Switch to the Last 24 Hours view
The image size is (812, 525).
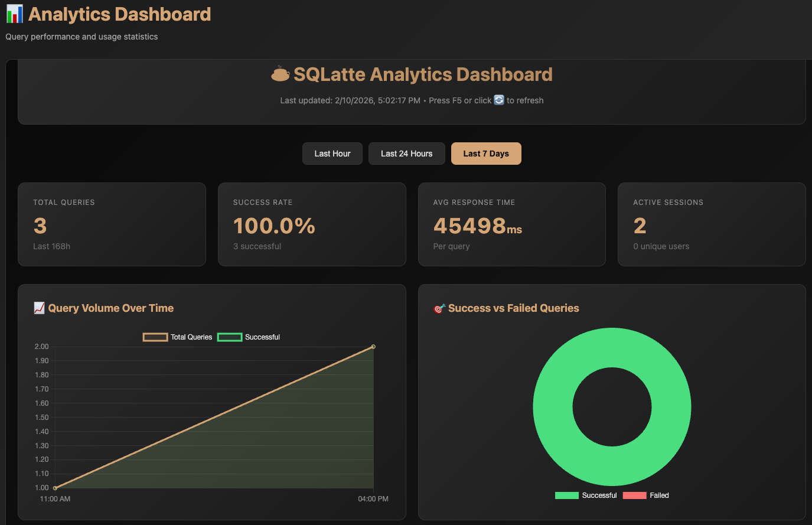[x=406, y=153]
